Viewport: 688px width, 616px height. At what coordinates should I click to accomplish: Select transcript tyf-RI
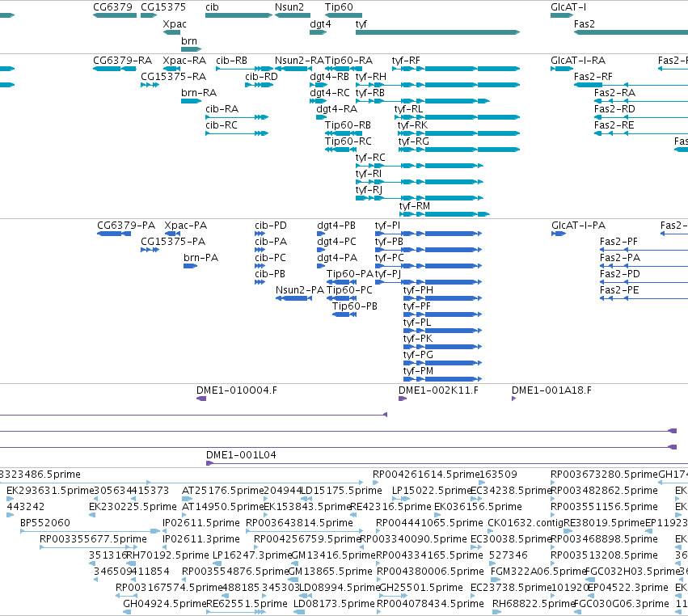click(420, 182)
